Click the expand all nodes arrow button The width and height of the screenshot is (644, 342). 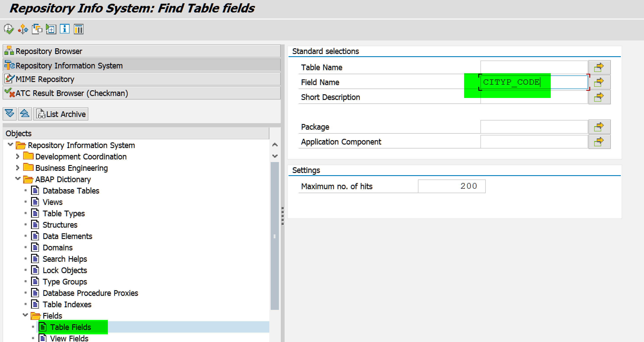(x=10, y=114)
